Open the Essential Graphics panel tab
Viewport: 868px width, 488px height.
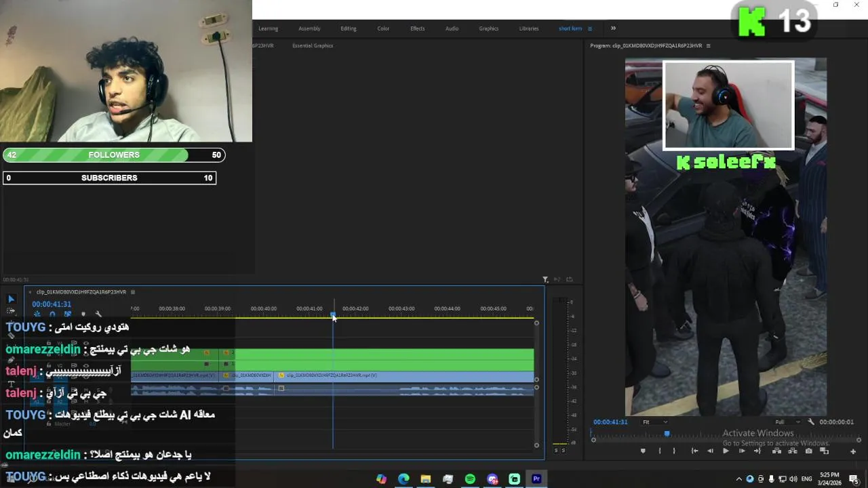313,45
